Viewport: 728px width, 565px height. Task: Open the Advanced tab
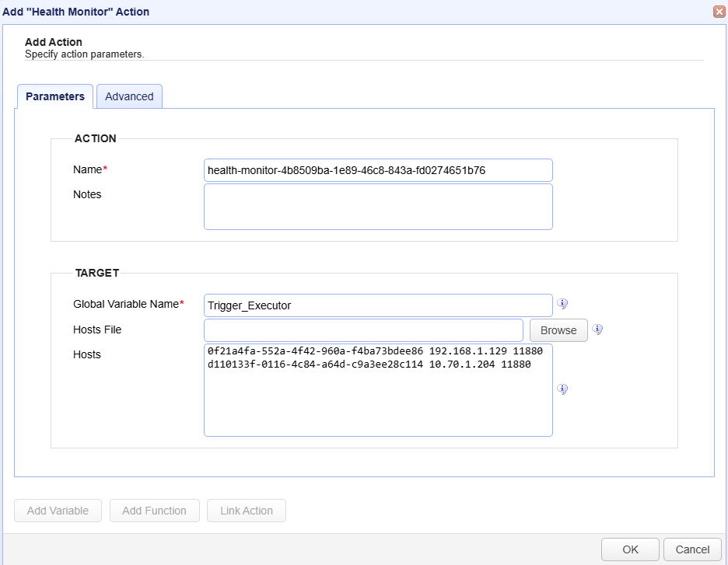pos(129,96)
